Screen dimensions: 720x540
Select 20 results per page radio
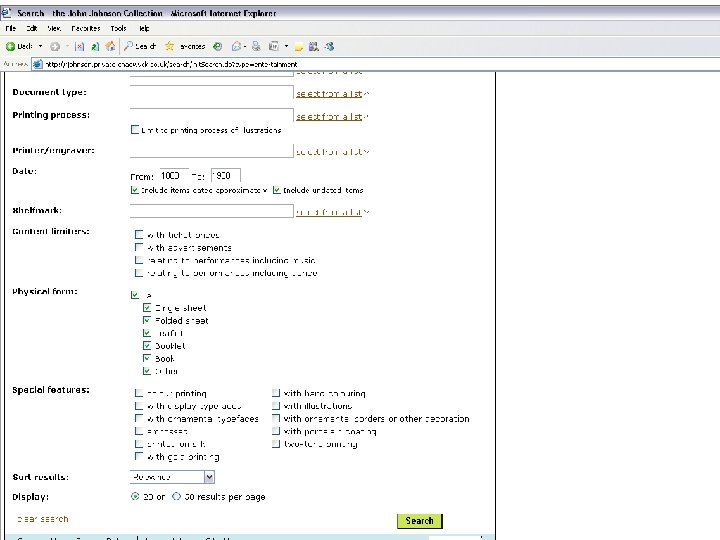point(135,496)
